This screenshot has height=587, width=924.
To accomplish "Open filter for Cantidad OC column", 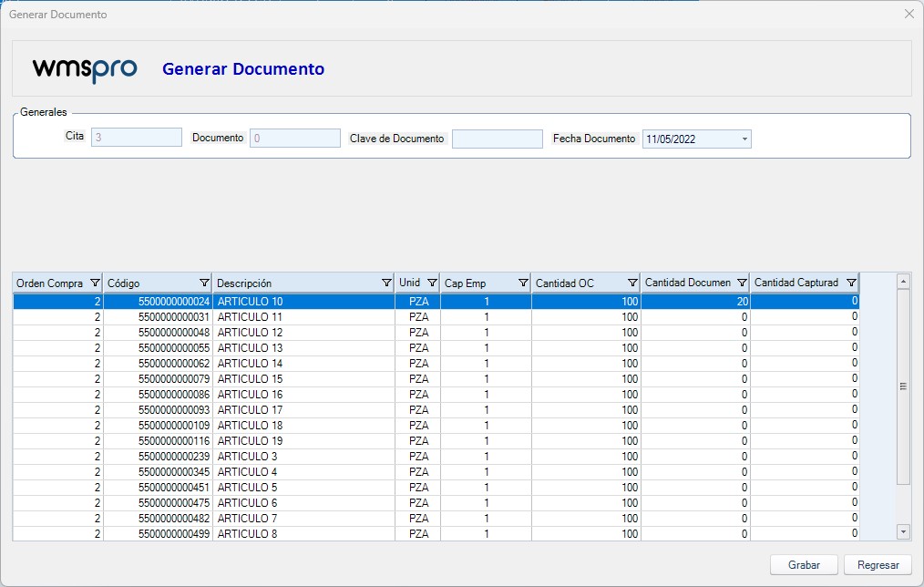I will click(632, 283).
